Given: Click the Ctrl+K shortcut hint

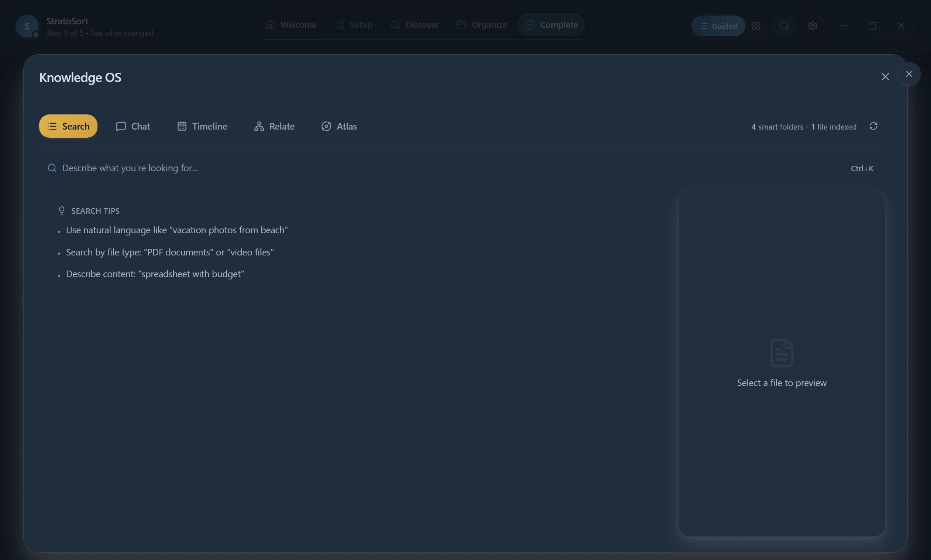Looking at the screenshot, I should coord(862,169).
